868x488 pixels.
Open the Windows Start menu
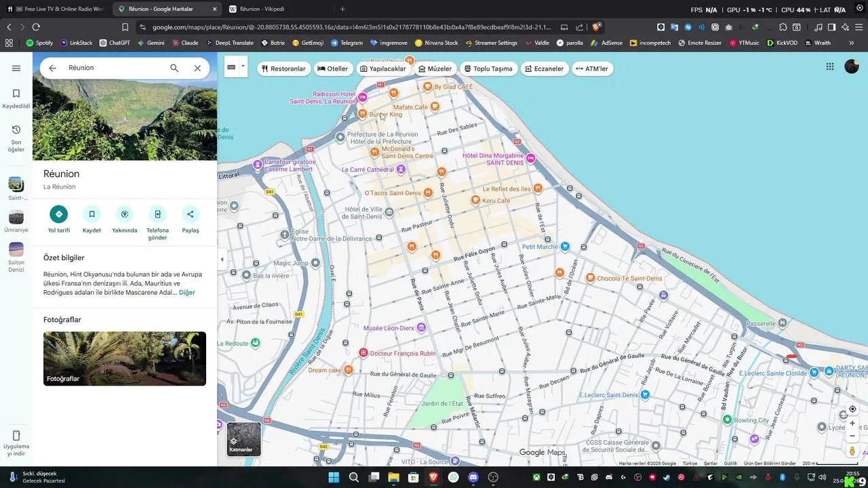coord(334,477)
